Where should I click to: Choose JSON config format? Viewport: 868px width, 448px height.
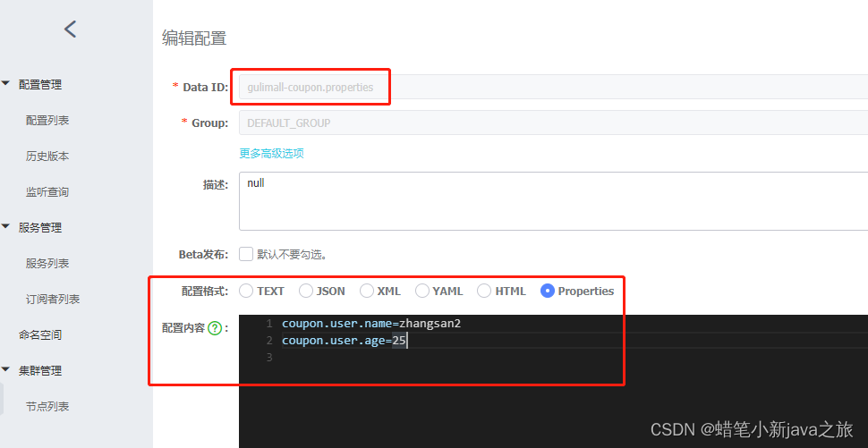[x=305, y=291]
